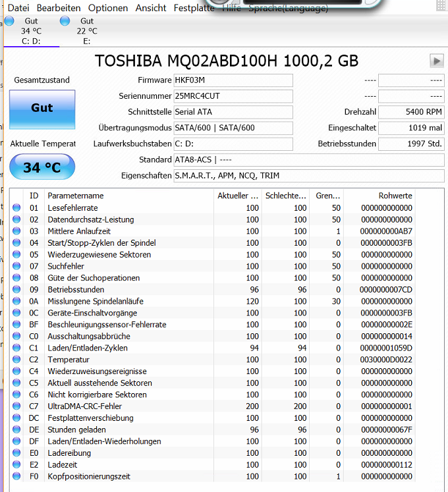Click status icon of Güte der Suchoperationen
Image resolution: width=448 pixels, height=492 pixels.
coord(16,277)
